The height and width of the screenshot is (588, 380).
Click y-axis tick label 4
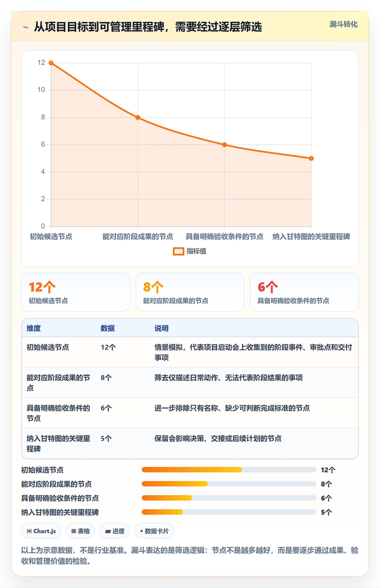click(x=43, y=172)
